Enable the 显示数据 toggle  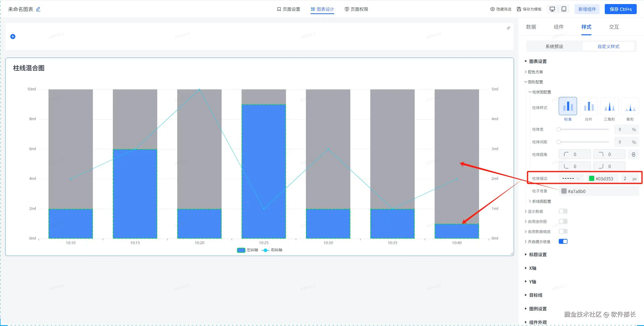tap(563, 211)
